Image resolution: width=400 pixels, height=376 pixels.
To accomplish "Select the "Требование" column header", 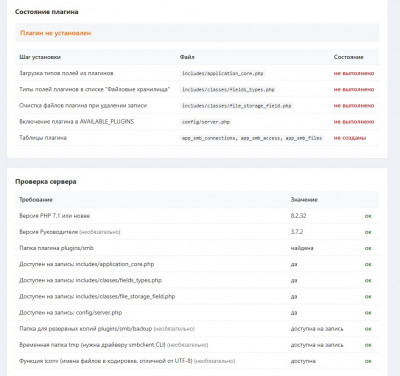I will tap(36, 200).
